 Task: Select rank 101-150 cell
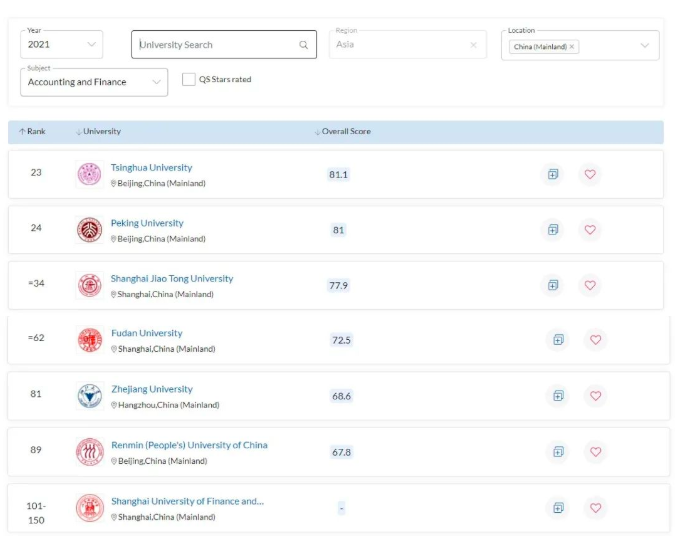(36, 513)
